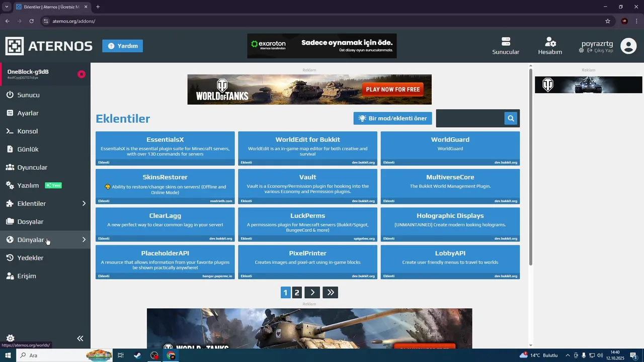
Task: Jump to last page double arrow
Action: [331, 293]
